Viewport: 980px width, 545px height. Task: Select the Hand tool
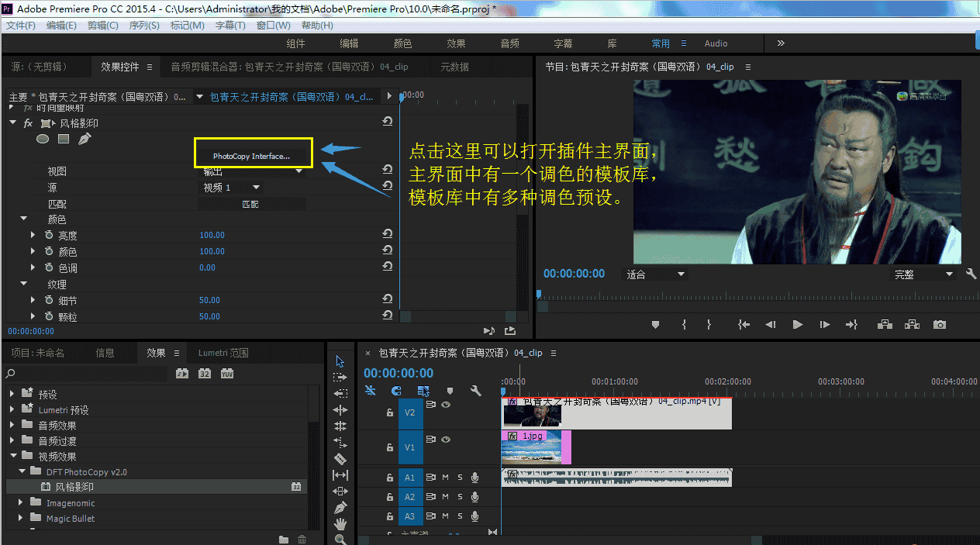pos(340,522)
